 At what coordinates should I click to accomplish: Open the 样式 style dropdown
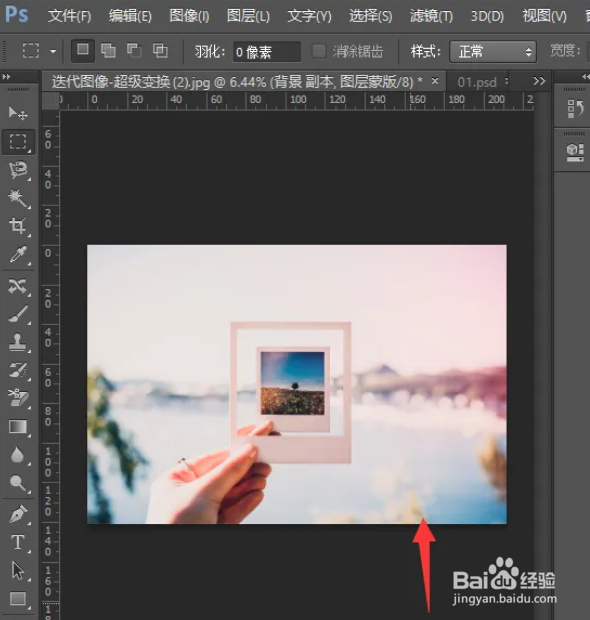click(x=493, y=51)
